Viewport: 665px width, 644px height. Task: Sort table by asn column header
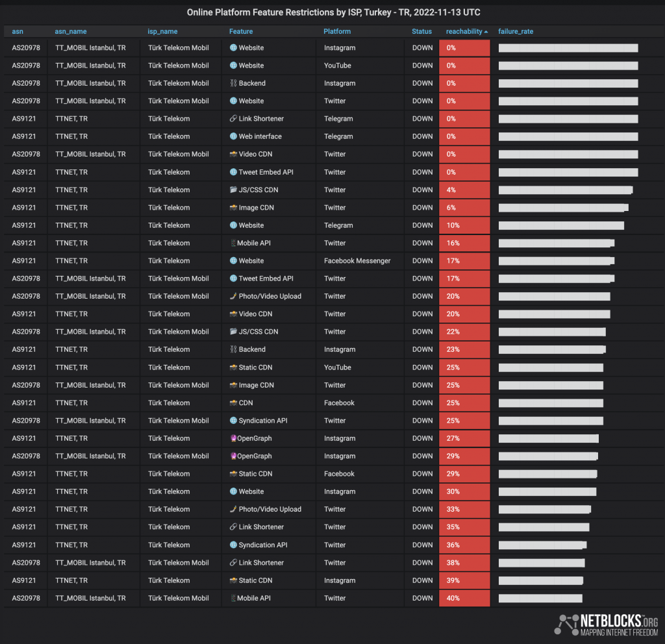coord(18,31)
